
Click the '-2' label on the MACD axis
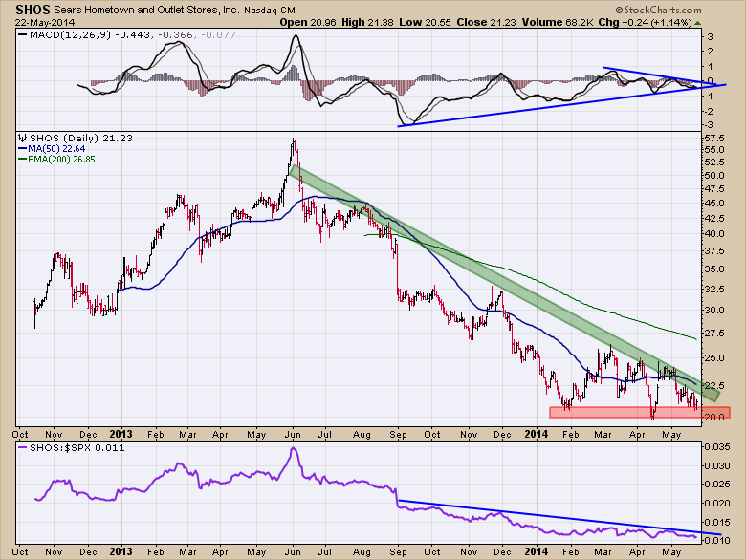[709, 111]
